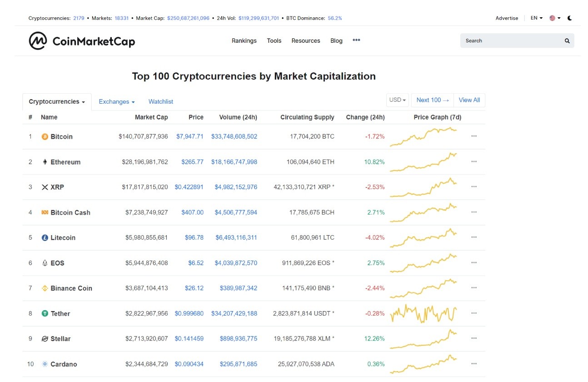
Task: Open the row options dots for Bitcoin
Action: click(474, 136)
